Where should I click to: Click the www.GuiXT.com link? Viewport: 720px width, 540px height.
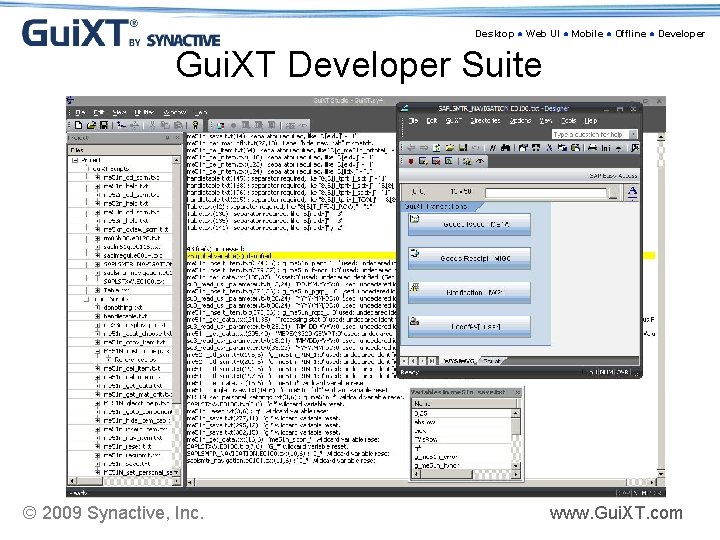coord(616,513)
